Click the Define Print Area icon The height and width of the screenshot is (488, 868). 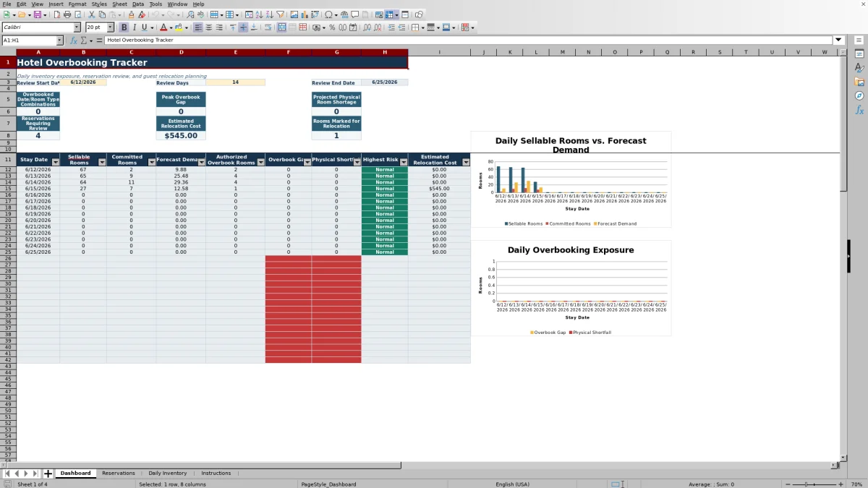pos(379,14)
